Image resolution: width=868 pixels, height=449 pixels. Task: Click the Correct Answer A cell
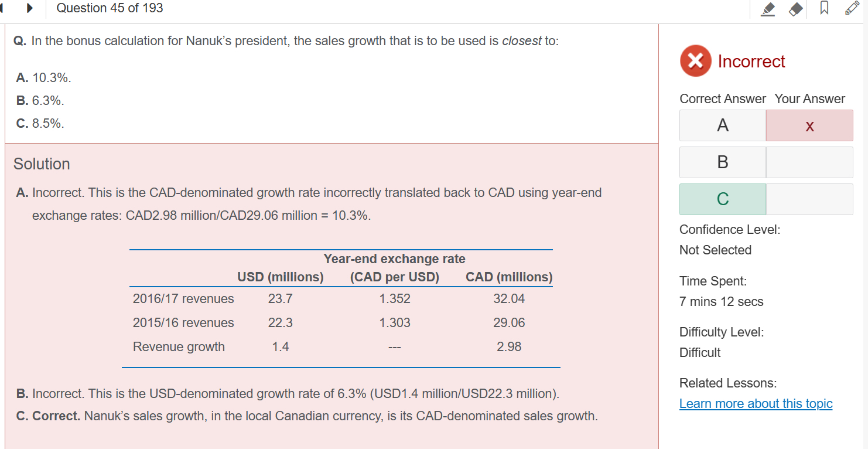click(722, 125)
